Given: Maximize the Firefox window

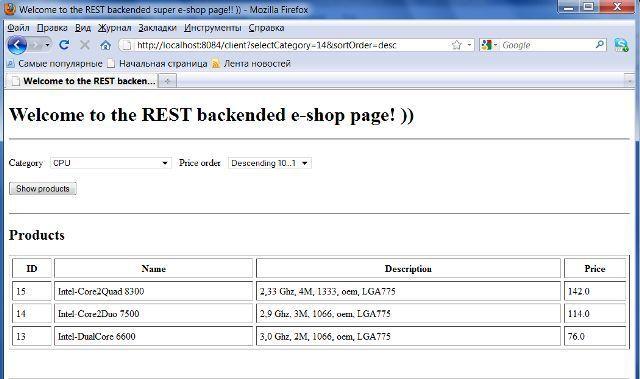Looking at the screenshot, I should pyautogui.click(x=589, y=7).
